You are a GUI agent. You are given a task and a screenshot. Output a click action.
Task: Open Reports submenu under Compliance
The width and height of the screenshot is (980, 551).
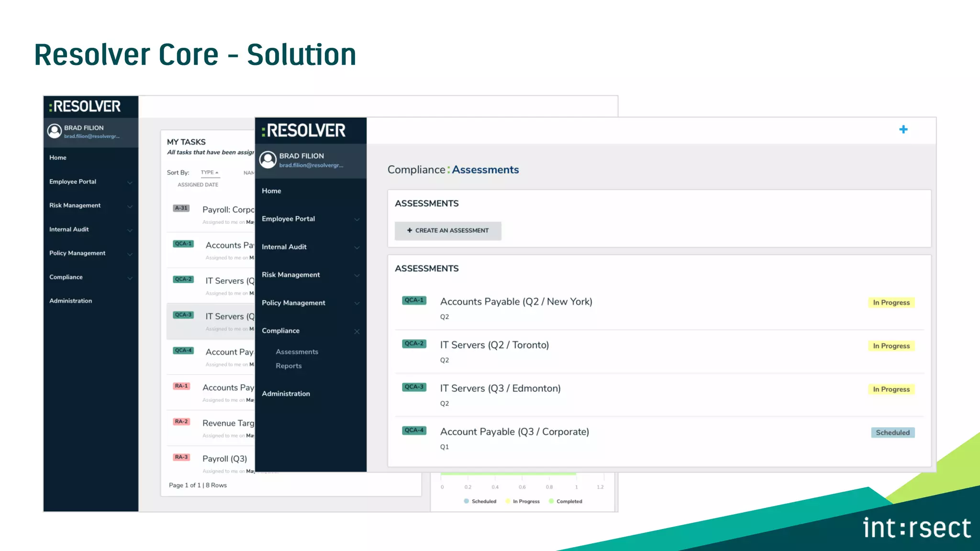click(289, 366)
